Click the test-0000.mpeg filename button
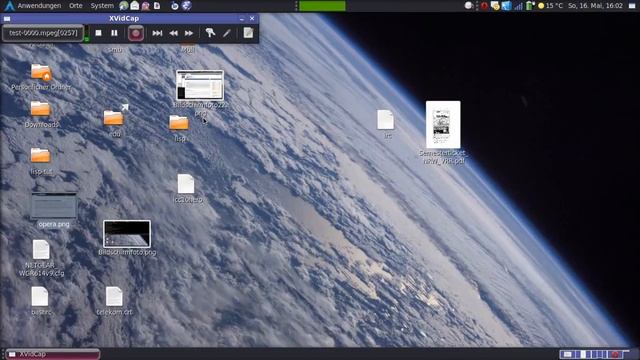 pyautogui.click(x=43, y=33)
